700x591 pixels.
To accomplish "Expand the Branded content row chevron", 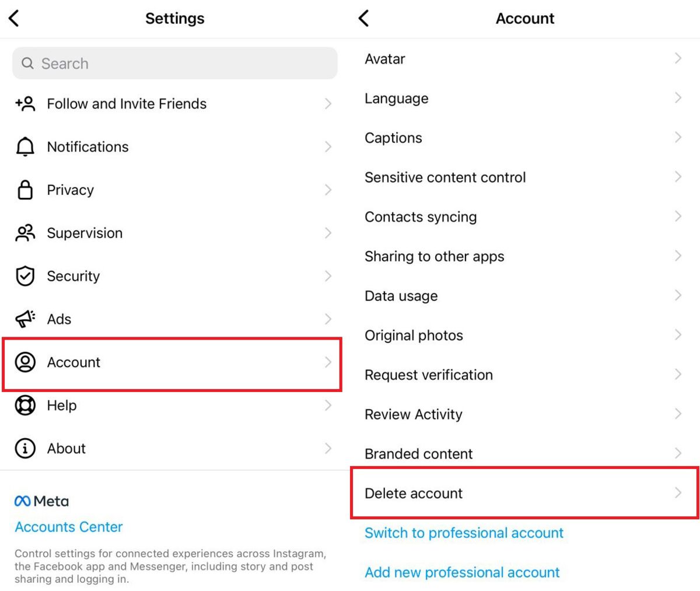I will click(678, 453).
